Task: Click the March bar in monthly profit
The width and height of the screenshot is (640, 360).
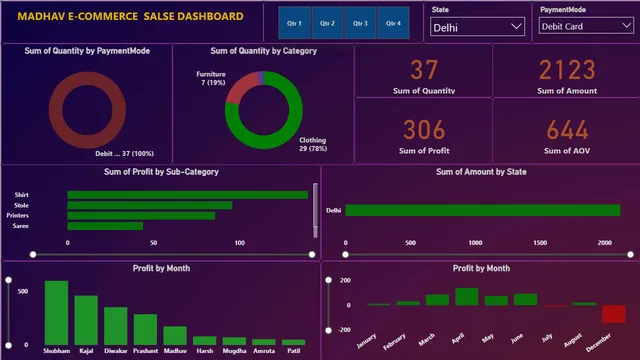Action: [x=438, y=300]
